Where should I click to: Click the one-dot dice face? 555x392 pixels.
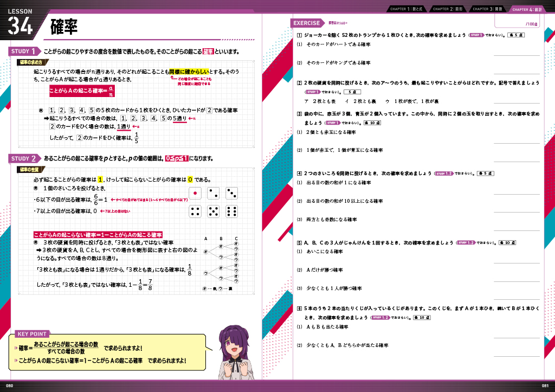(196, 193)
